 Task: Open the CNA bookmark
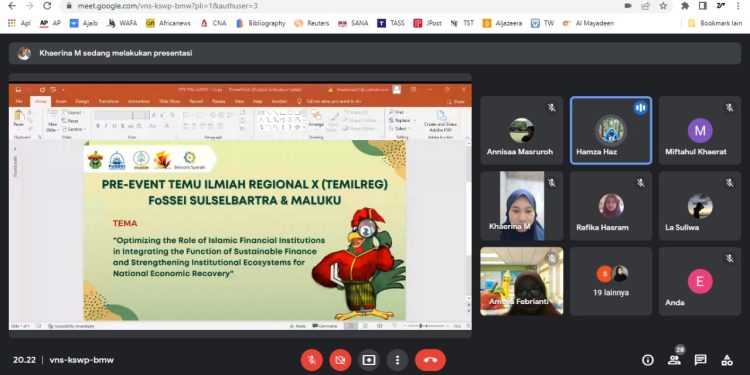coord(214,23)
